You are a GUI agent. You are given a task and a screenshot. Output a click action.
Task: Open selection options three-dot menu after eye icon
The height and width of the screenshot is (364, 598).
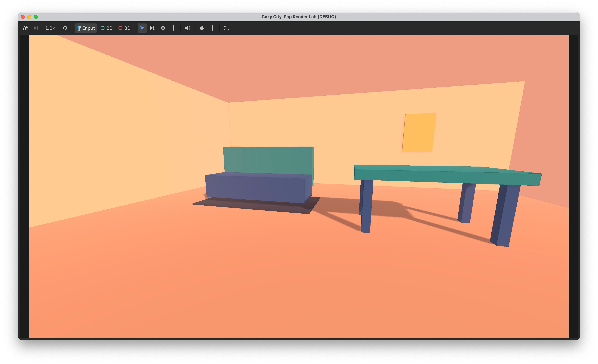[173, 28]
